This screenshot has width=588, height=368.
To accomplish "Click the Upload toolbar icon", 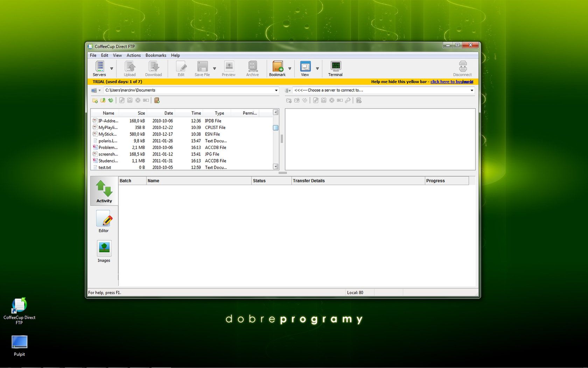I will click(129, 68).
